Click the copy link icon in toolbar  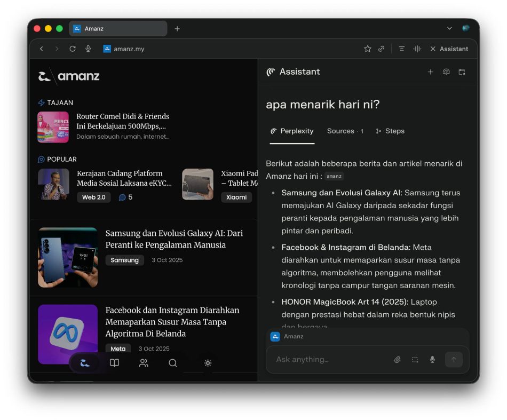pyautogui.click(x=381, y=49)
